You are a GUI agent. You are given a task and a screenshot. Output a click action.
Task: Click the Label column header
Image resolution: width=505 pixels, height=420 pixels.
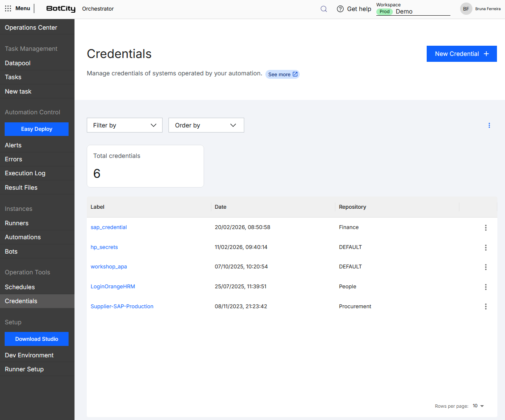pos(98,207)
